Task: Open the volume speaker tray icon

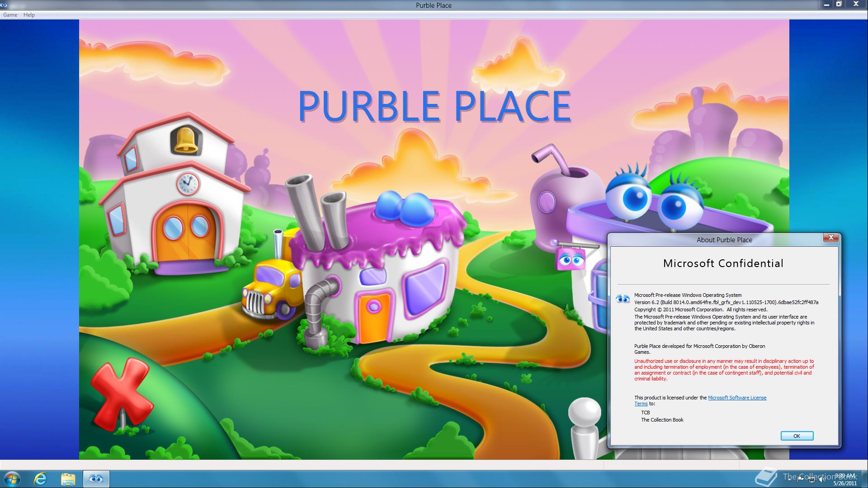Action: (x=822, y=479)
